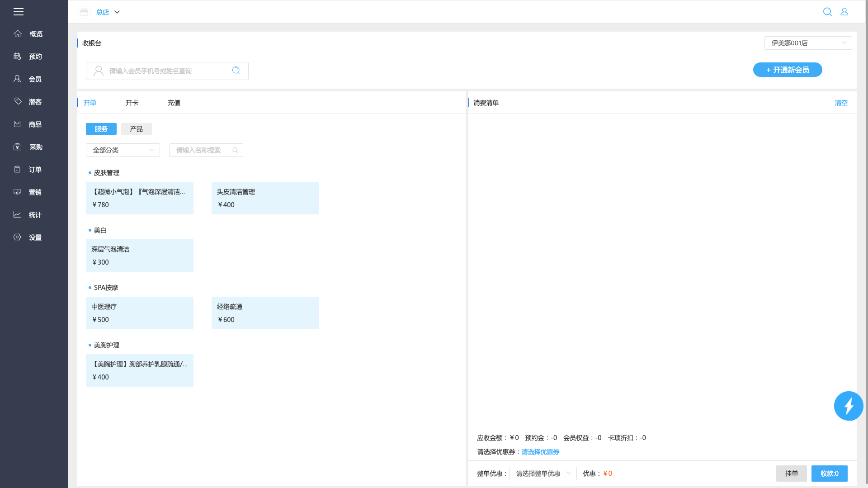Click the service name search icon
Image resolution: width=868 pixels, height=488 pixels.
pos(235,150)
